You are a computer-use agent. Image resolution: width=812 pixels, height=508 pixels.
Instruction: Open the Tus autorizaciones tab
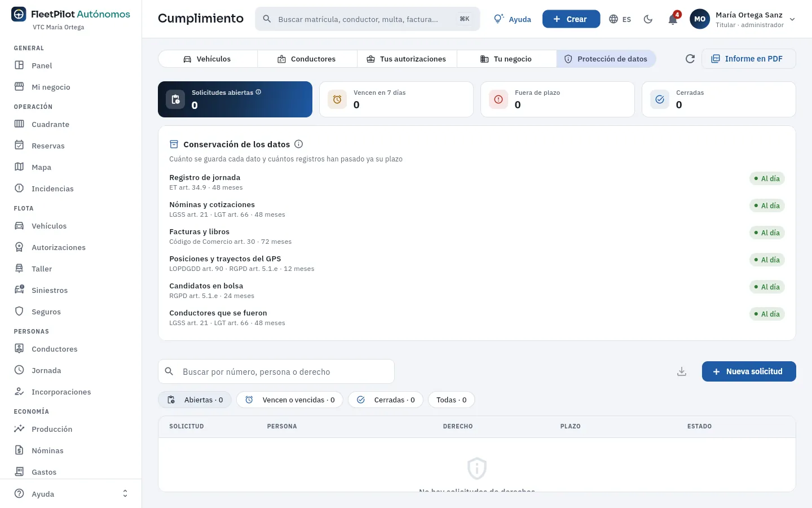tap(407, 59)
